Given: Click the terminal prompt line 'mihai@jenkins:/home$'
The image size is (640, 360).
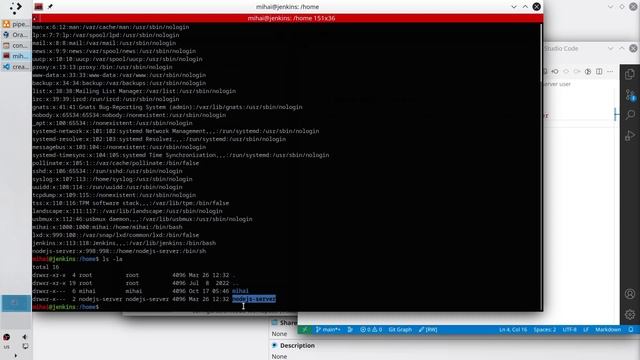Looking at the screenshot, I should (66, 307).
